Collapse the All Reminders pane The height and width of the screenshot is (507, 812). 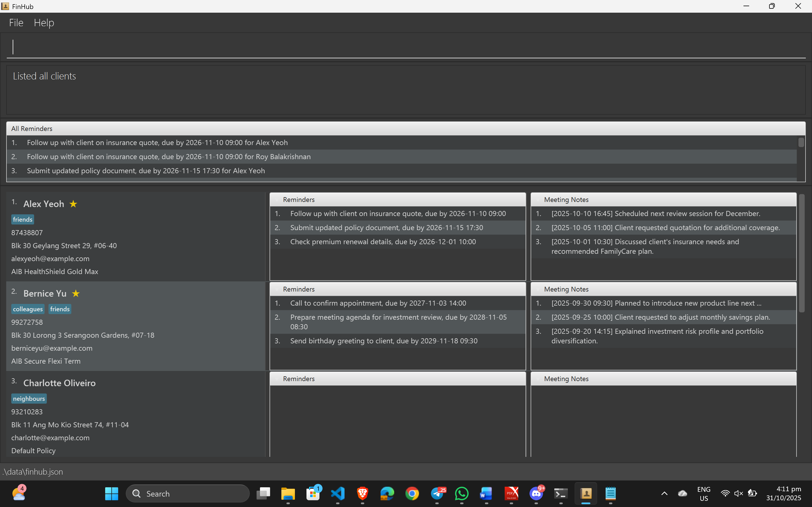[x=32, y=129]
